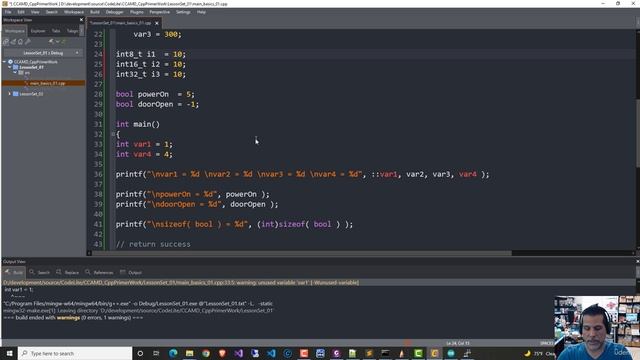Open the Debugger menu
This screenshot has height=360, width=640.
[115, 12]
